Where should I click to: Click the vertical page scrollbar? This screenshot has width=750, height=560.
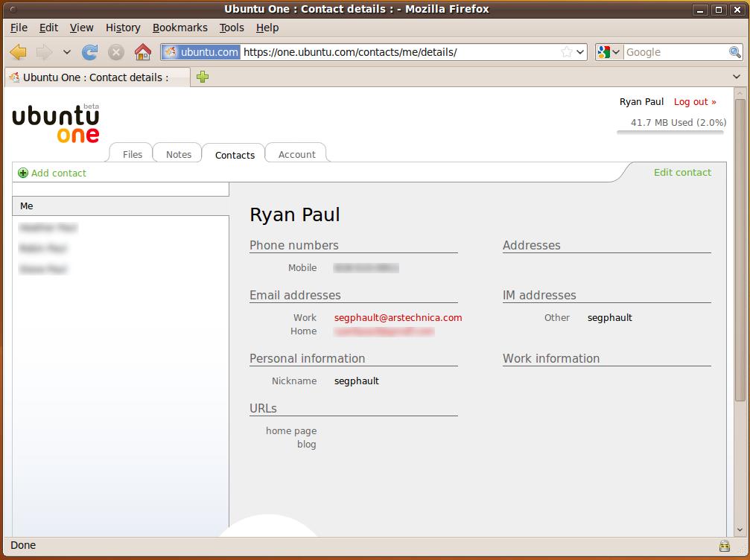click(740, 298)
